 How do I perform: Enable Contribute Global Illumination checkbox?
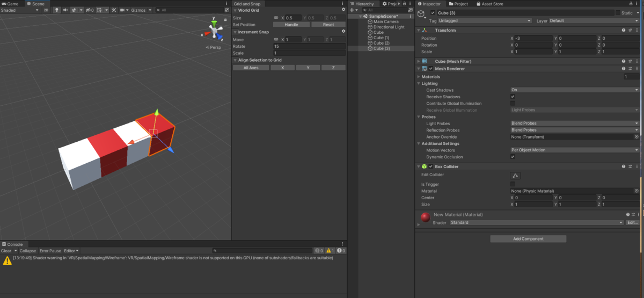[x=513, y=103]
